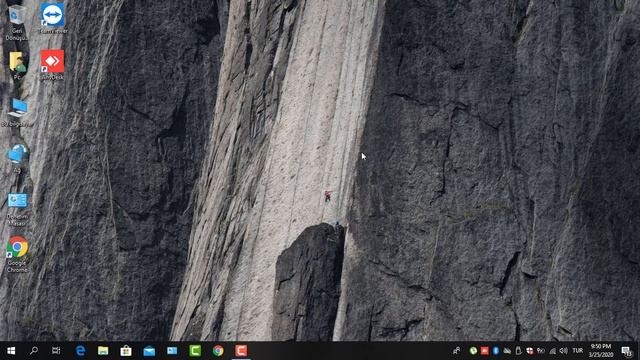640x360 pixels.
Task: Open the network signal tray icon
Action: (552, 351)
